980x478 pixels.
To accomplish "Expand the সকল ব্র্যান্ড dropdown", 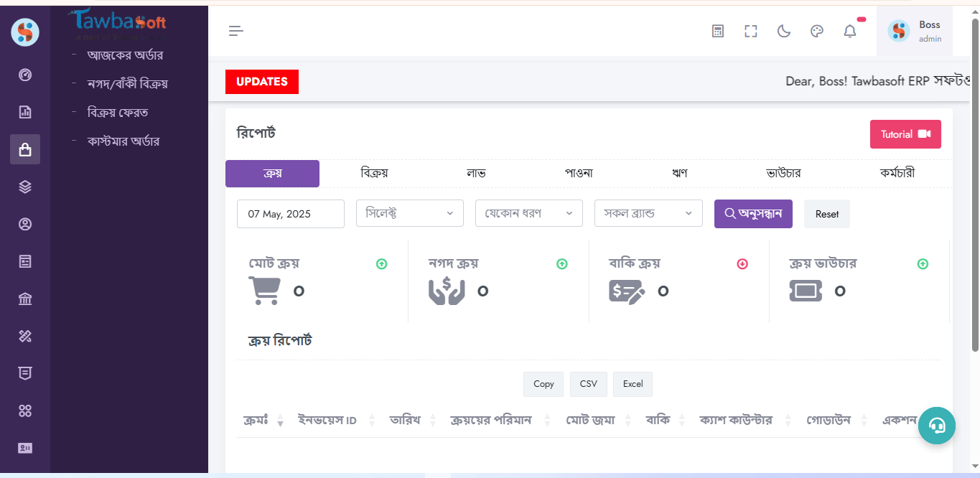I will point(648,213).
